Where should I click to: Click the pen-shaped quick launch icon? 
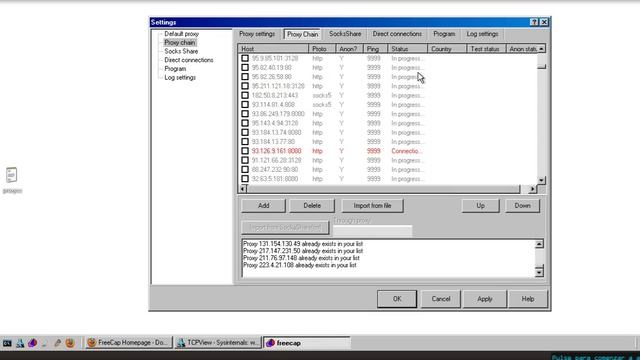(58, 343)
